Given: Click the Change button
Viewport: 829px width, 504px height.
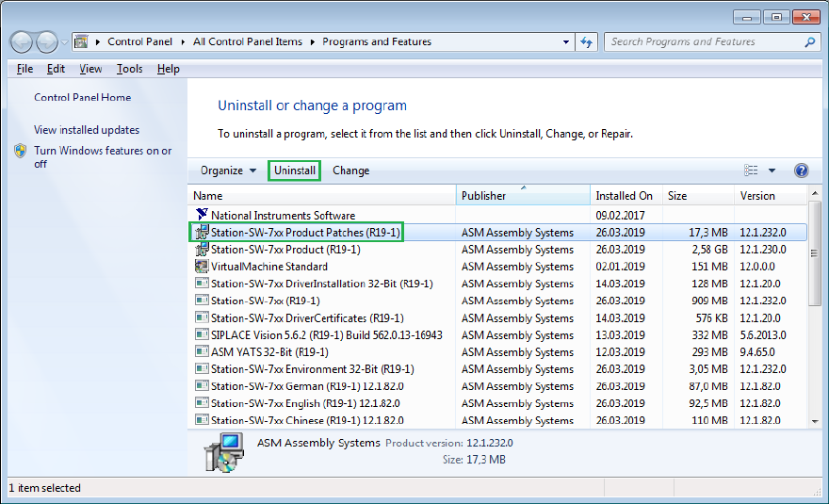Looking at the screenshot, I should coord(351,171).
